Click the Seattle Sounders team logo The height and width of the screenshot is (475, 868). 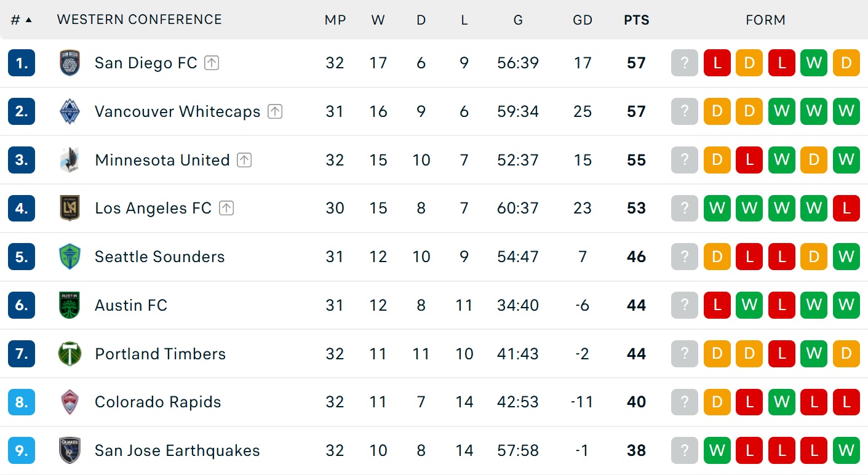(70, 257)
